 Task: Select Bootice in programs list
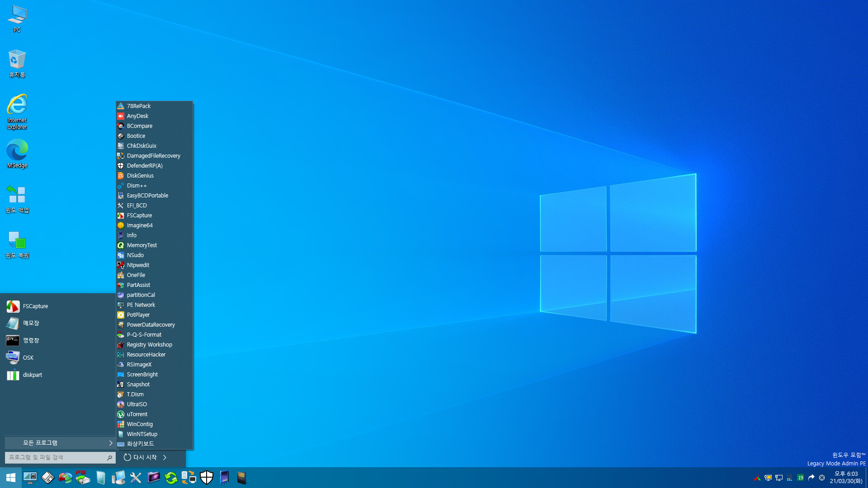coord(155,136)
